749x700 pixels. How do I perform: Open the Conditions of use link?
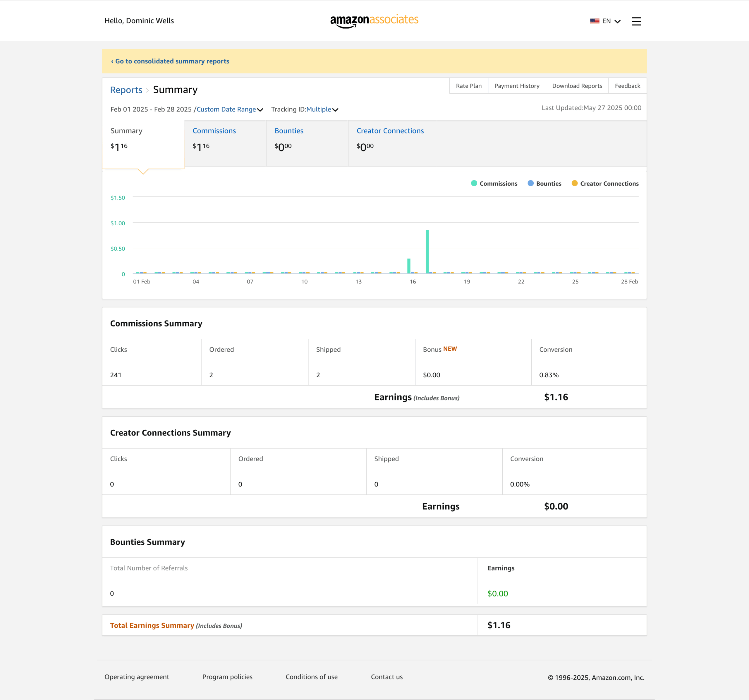coord(312,677)
